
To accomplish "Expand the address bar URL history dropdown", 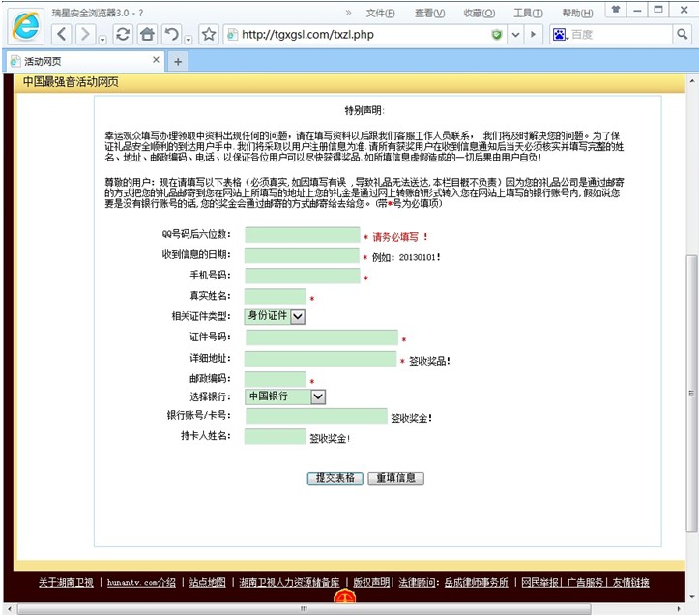I will click(x=515, y=35).
